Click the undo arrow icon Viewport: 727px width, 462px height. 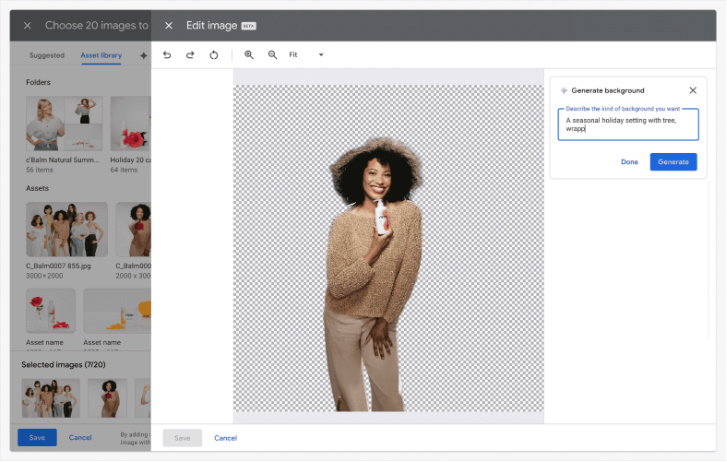pyautogui.click(x=167, y=55)
